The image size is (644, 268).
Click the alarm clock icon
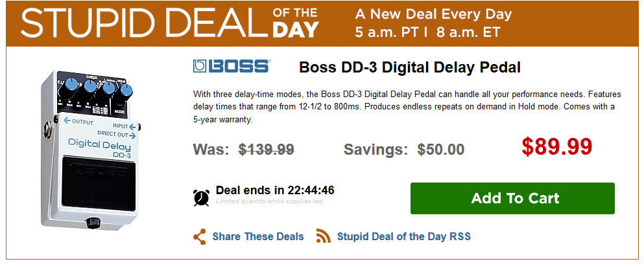pyautogui.click(x=201, y=197)
